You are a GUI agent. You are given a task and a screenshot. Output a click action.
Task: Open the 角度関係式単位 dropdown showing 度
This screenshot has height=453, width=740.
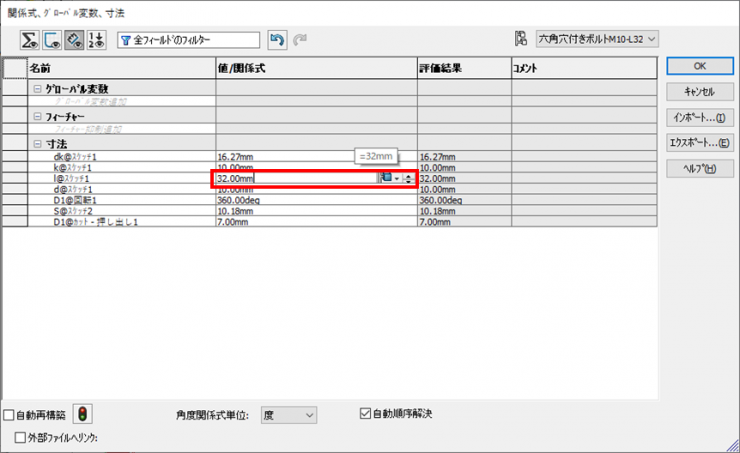point(288,414)
